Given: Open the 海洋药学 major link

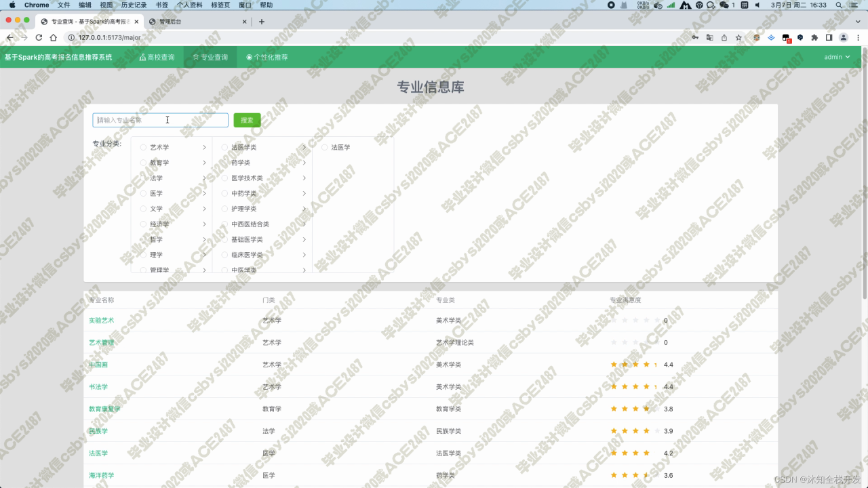Looking at the screenshot, I should [101, 475].
